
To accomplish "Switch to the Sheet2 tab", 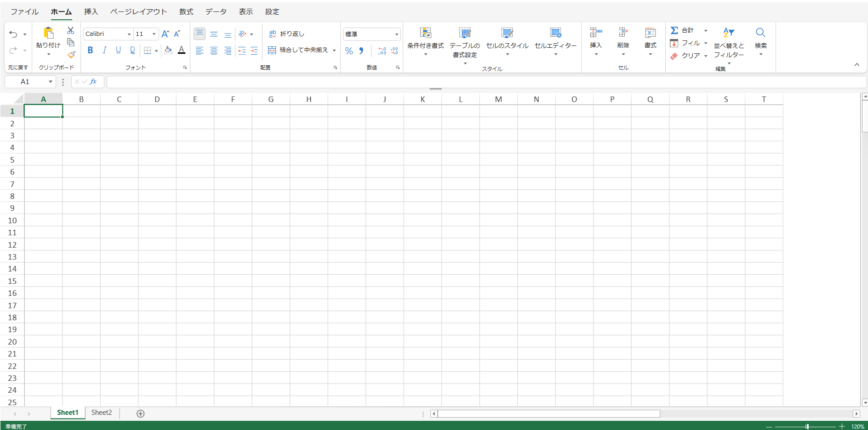I will click(102, 413).
